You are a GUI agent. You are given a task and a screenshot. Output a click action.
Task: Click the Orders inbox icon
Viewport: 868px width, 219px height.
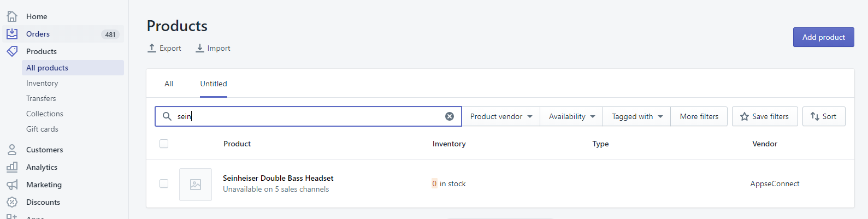click(x=12, y=34)
